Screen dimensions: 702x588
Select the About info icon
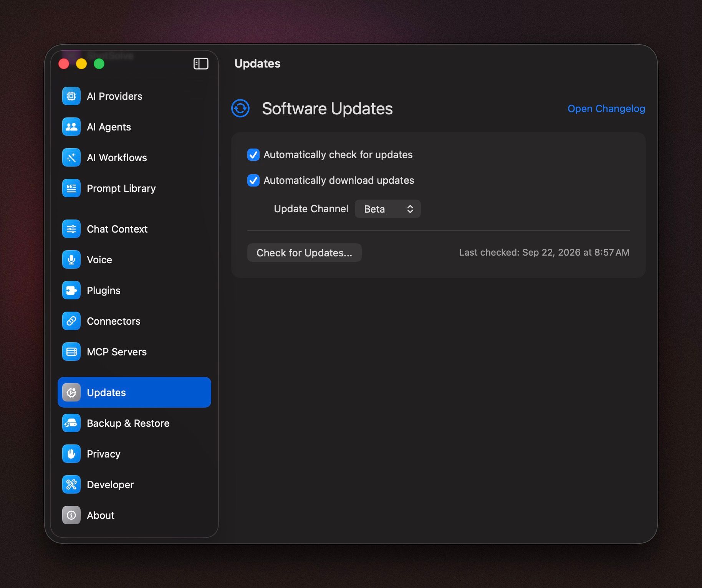coord(71,515)
